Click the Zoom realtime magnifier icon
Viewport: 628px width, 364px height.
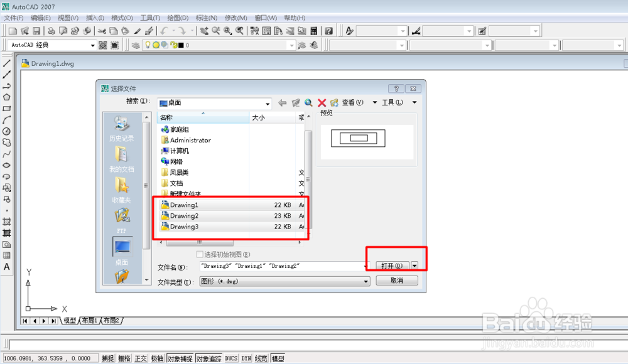pos(216,31)
